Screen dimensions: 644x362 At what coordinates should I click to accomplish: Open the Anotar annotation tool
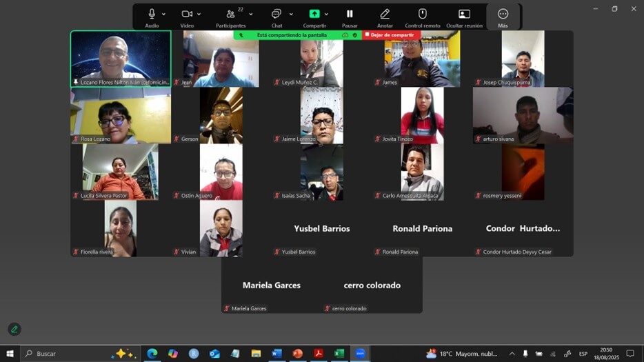tap(385, 14)
